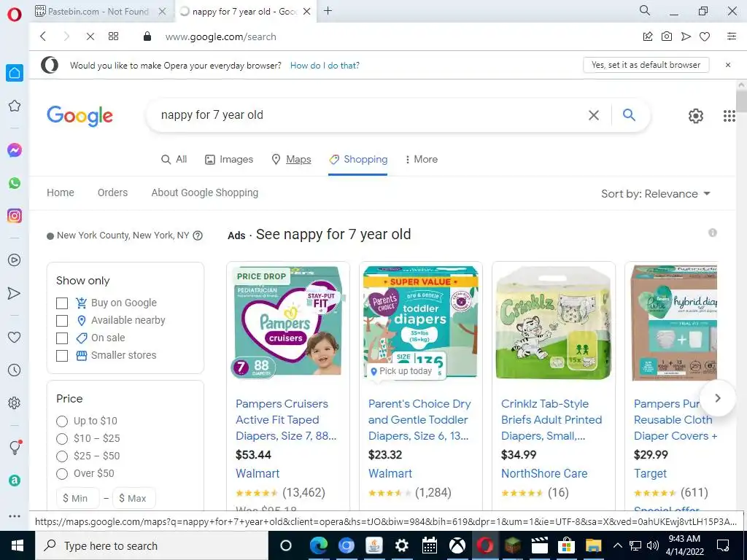This screenshot has height=560, width=747.
Task: Select the $10 – $25 price option
Action: [x=62, y=438]
